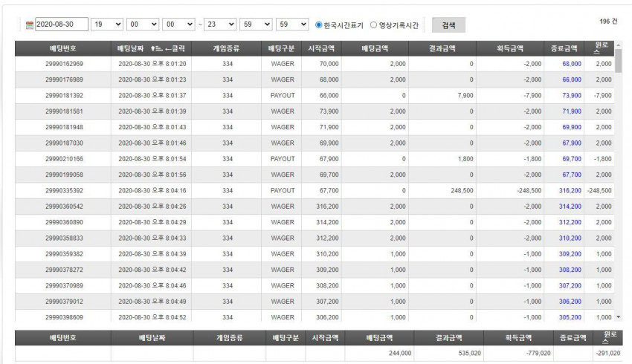The height and width of the screenshot is (364, 632).
Task: Click the ending amount link 69,700
Action: 572,159
